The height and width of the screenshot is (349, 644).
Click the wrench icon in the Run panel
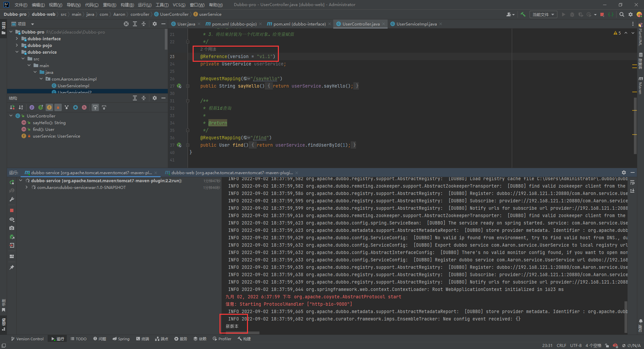[x=12, y=199]
